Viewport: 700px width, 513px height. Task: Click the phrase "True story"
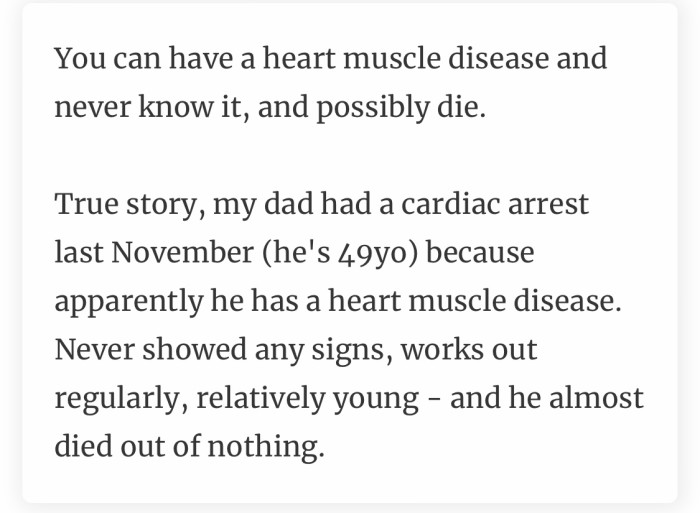[116, 204]
